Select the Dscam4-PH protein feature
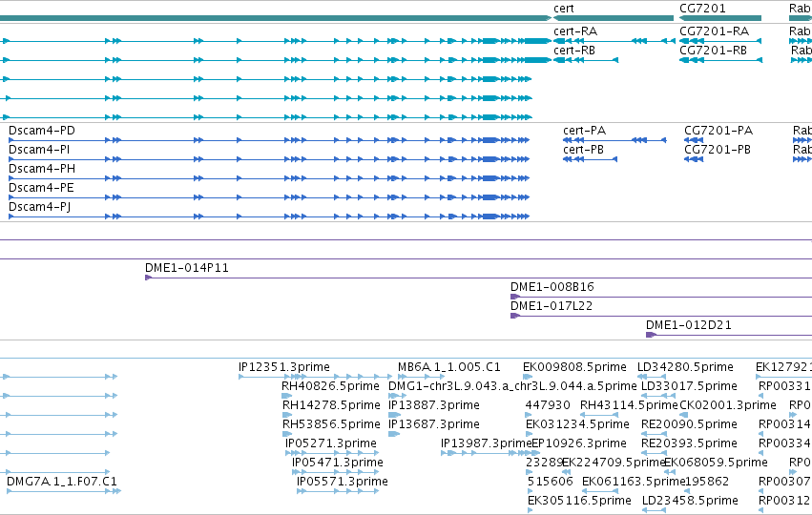812x515 pixels. (x=41, y=169)
